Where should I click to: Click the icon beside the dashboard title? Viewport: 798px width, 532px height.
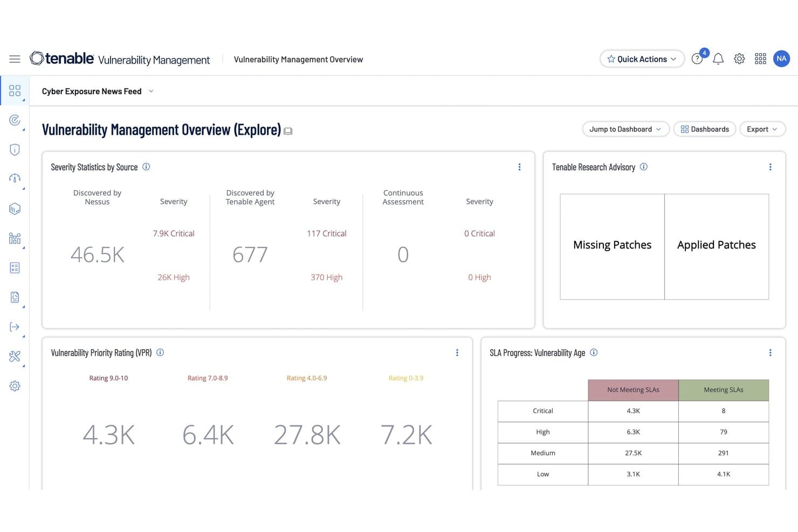pyautogui.click(x=288, y=131)
